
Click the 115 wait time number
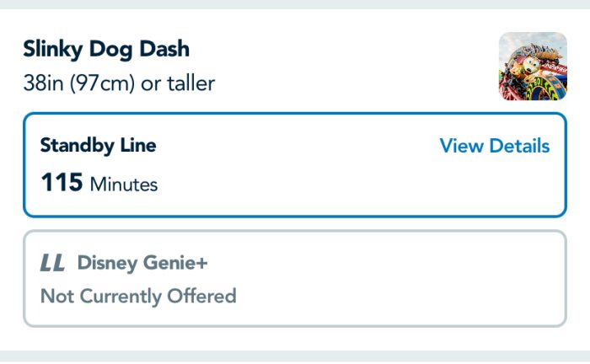point(62,183)
